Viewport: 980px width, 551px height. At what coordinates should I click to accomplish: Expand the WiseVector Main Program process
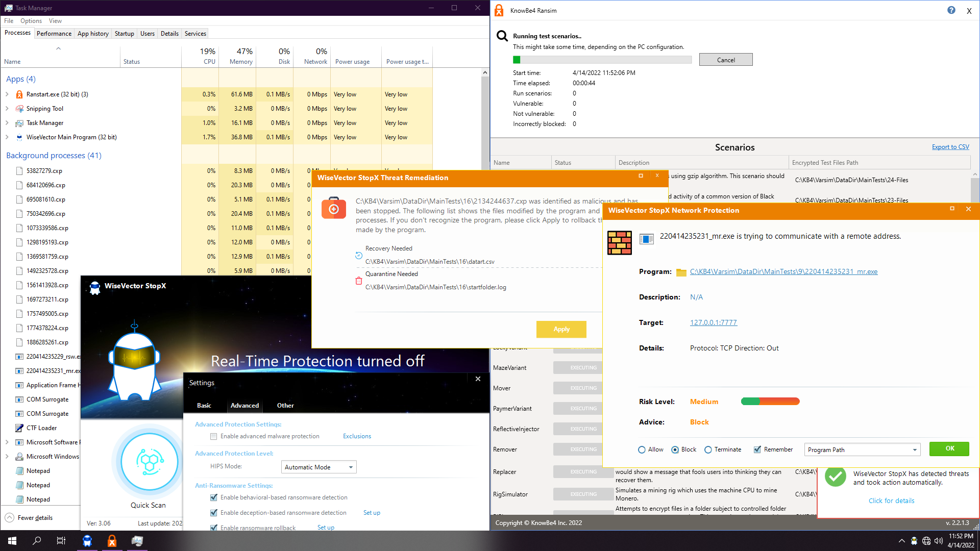7,137
